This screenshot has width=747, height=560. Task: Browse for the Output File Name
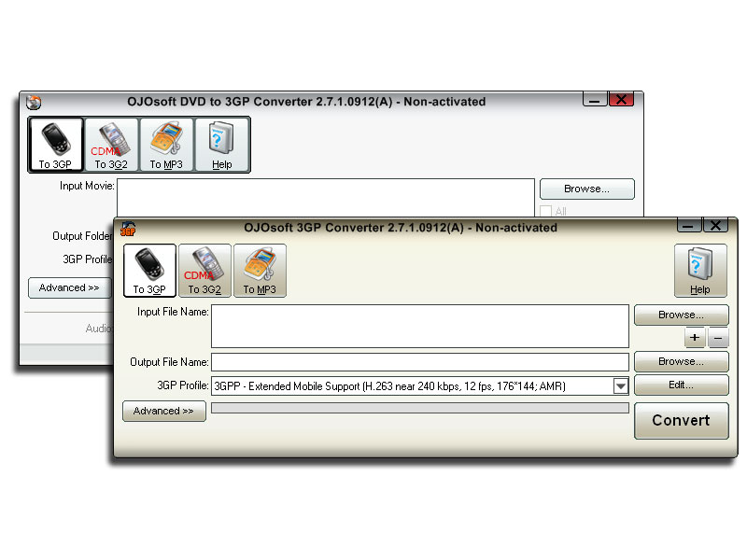point(682,361)
